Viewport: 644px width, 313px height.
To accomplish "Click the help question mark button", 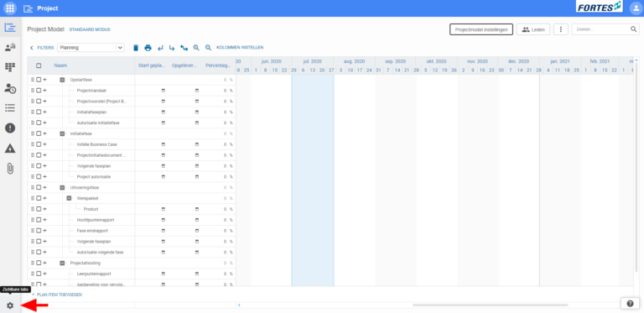I will [630, 304].
